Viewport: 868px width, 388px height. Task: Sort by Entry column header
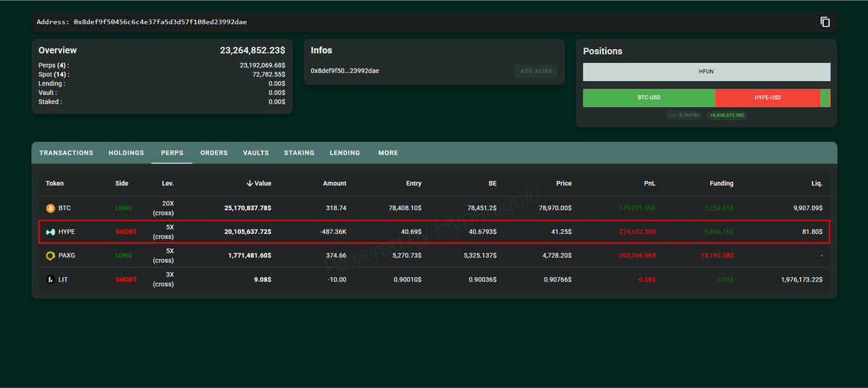413,183
